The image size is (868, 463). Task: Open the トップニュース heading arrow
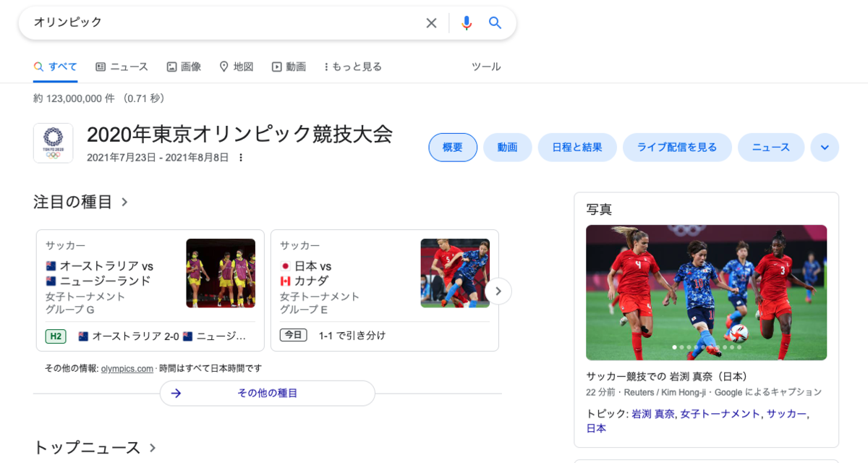click(153, 448)
